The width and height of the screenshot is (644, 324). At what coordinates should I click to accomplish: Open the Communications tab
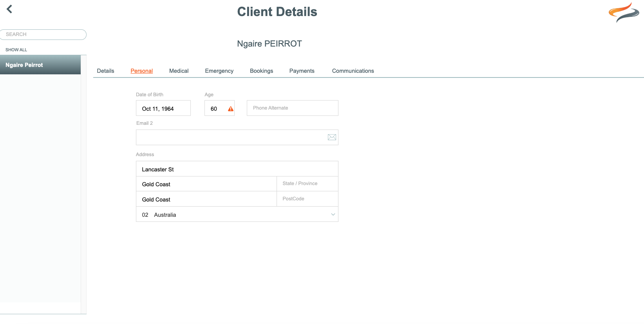pyautogui.click(x=353, y=71)
